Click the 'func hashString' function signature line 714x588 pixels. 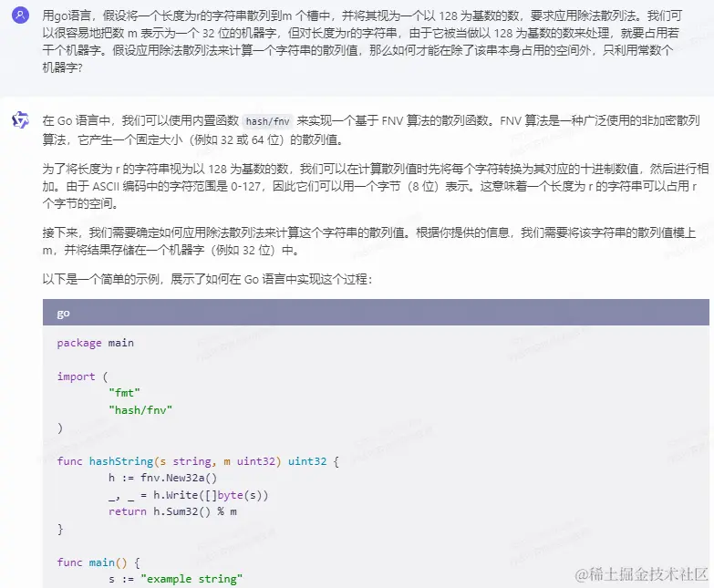click(198, 461)
